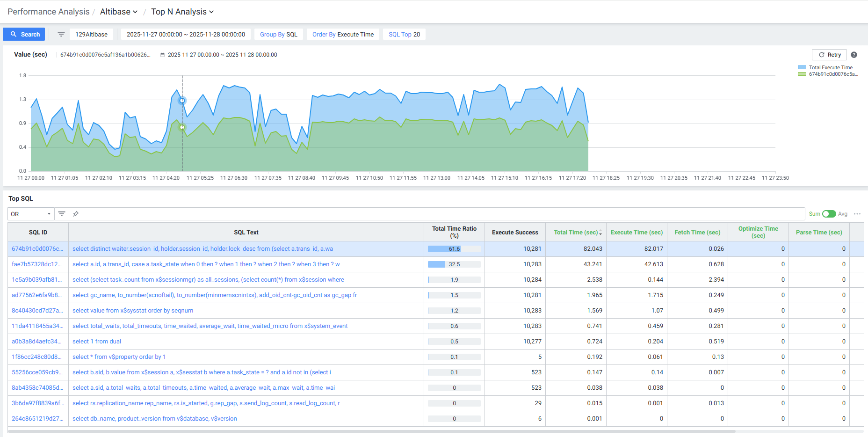The width and height of the screenshot is (868, 437).
Task: Click the calendar icon next to chart date range
Action: 162,55
